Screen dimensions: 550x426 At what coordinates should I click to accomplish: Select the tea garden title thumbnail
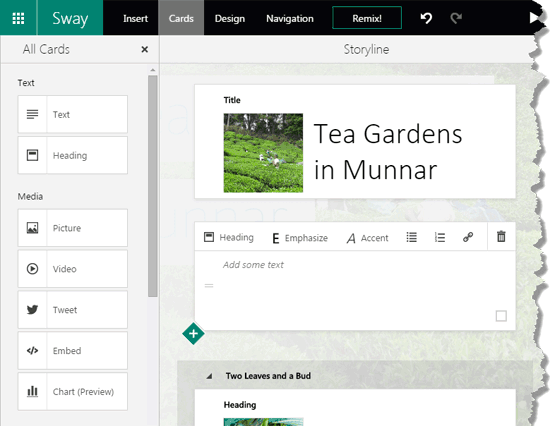263,153
